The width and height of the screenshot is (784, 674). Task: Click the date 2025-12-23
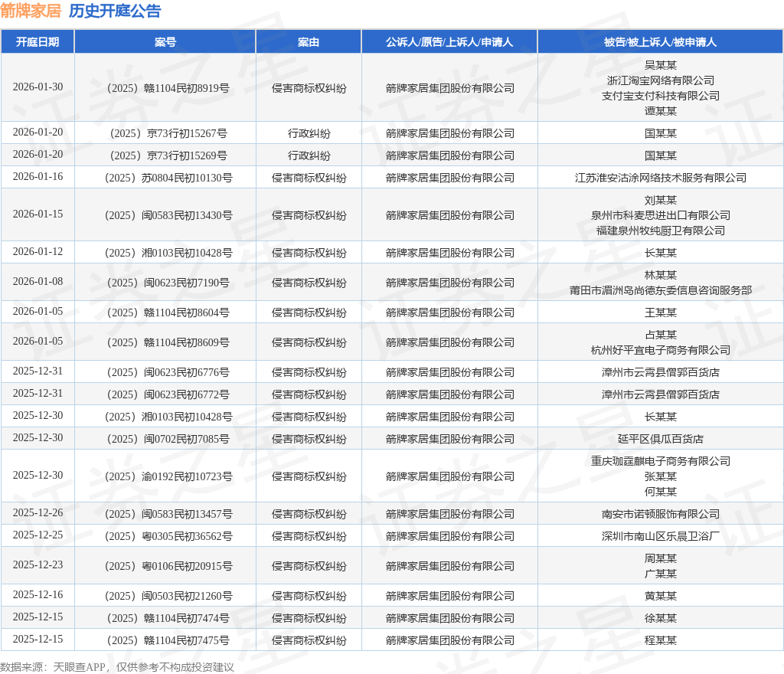[x=38, y=565]
